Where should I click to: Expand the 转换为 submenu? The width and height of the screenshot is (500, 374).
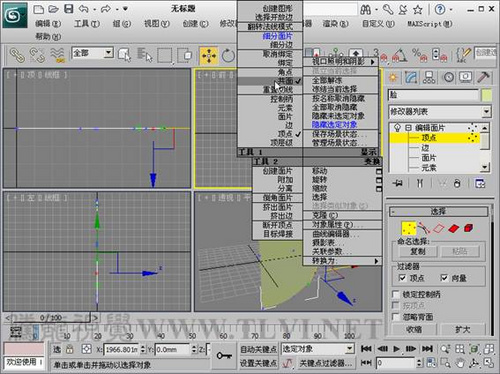click(342, 261)
